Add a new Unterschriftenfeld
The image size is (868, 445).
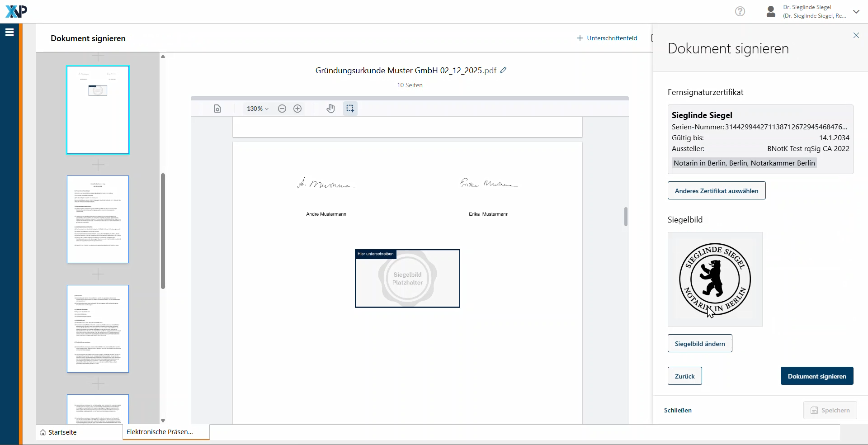point(607,38)
